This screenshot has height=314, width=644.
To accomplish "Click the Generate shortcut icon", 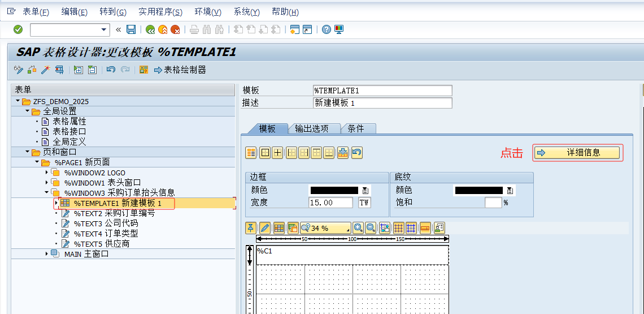I will (307, 29).
